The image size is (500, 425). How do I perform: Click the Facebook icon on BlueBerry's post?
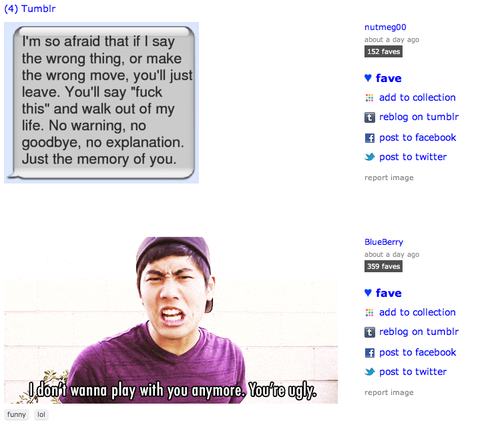click(x=369, y=353)
